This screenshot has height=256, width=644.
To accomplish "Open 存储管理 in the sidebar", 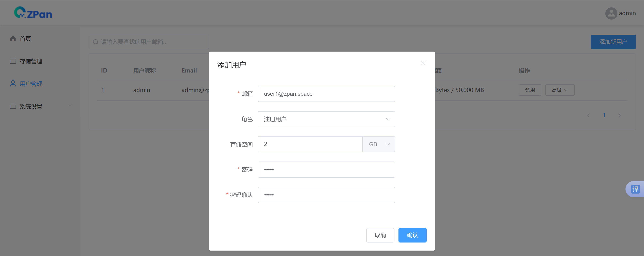I will coord(31,61).
